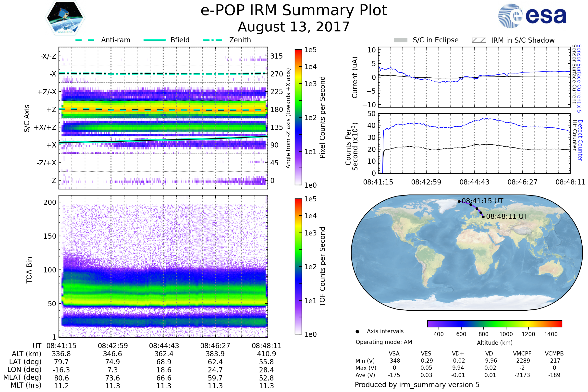This screenshot has width=588, height=392.
Task: Click the 08:44:43 UT tick label under TOA plot
Action: (x=164, y=346)
